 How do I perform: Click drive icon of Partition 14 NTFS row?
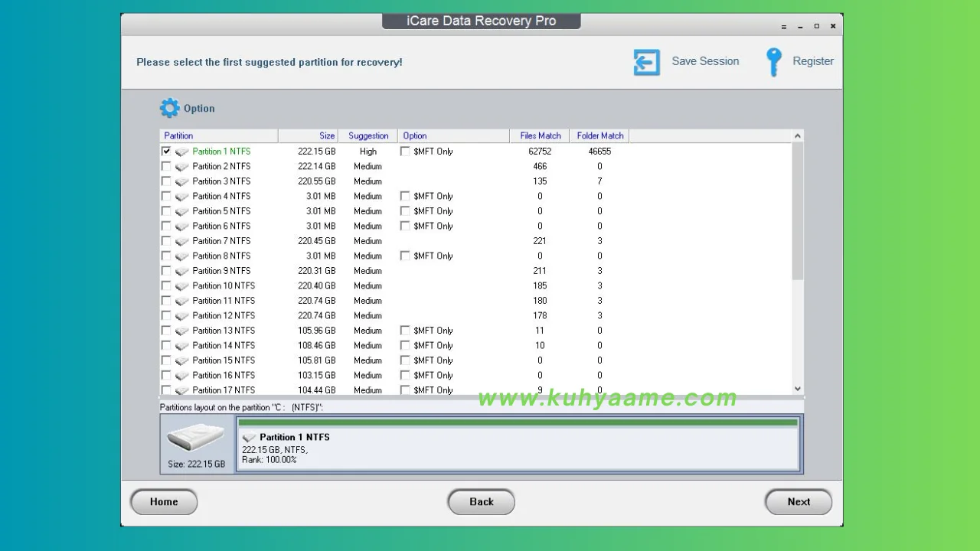click(181, 346)
